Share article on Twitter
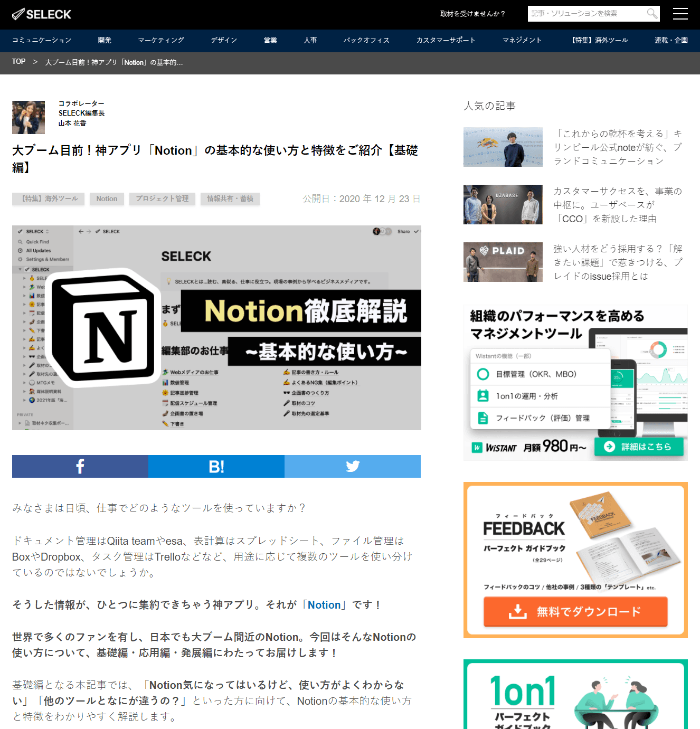Image resolution: width=700 pixels, height=729 pixels. pos(353,466)
